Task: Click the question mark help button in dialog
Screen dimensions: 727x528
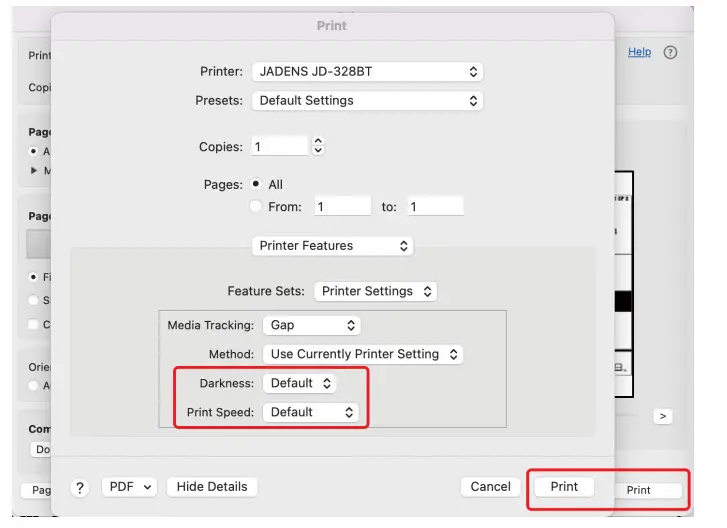Action: point(80,488)
